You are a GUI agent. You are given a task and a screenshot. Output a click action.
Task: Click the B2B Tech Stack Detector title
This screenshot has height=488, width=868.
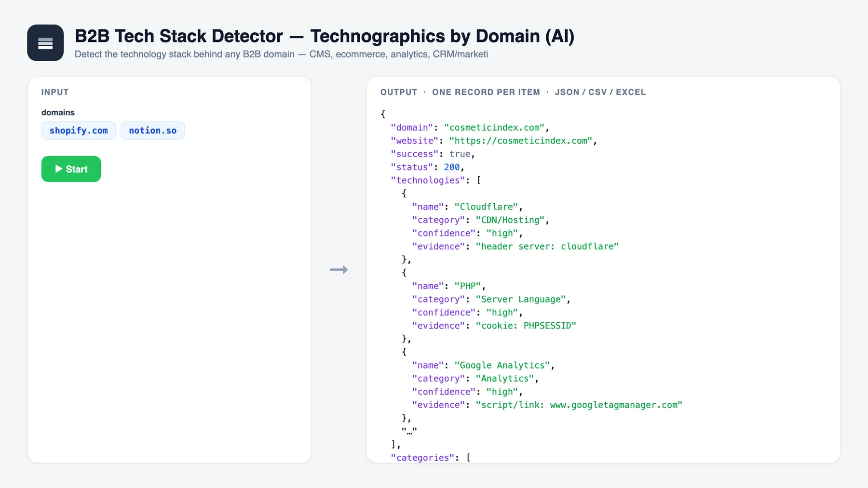(325, 36)
